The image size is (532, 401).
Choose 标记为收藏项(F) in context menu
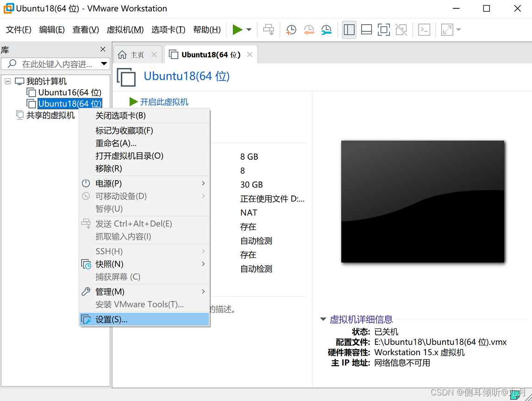(x=144, y=131)
